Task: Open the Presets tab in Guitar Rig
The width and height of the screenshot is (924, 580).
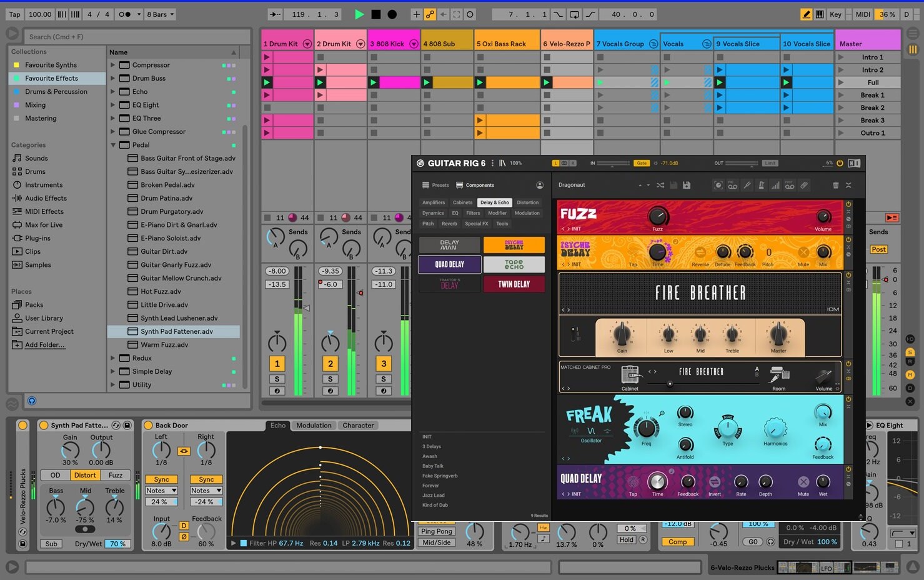Action: point(435,185)
